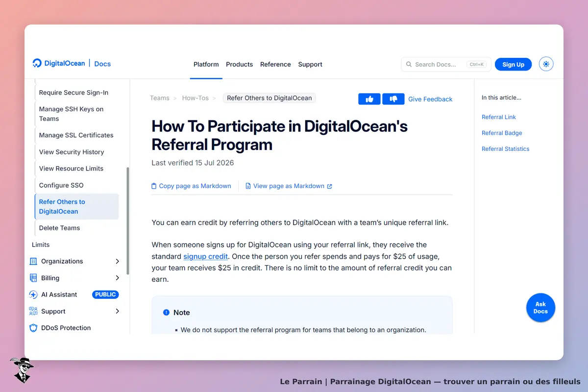Click the Sign Up button
This screenshot has width=588, height=392.
[513, 64]
